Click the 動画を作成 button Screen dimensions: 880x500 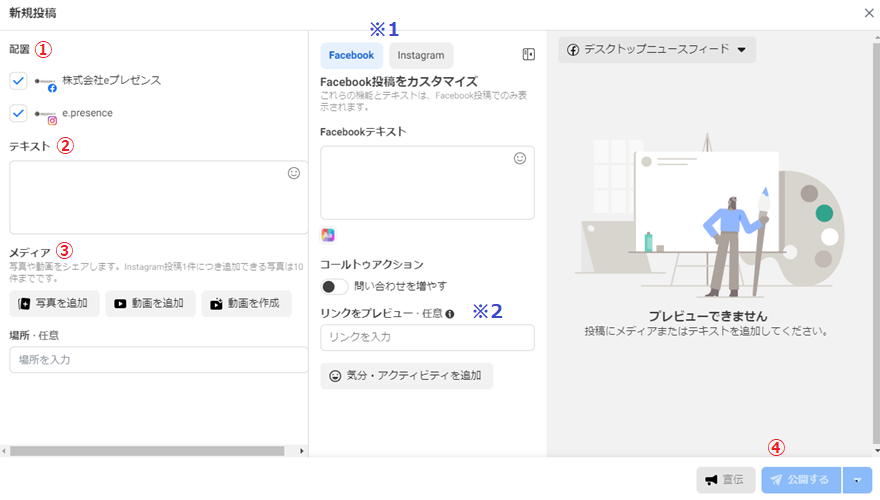246,304
